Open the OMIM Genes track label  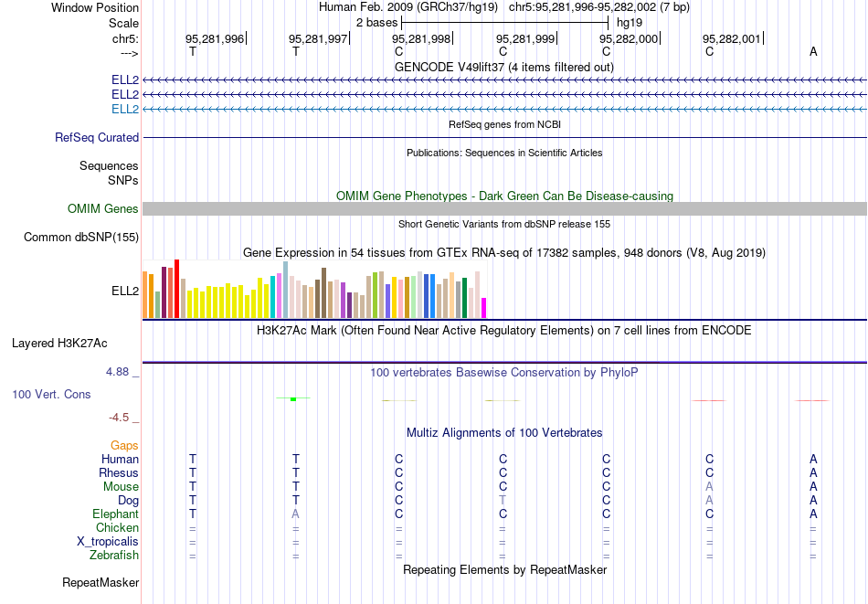103,208
